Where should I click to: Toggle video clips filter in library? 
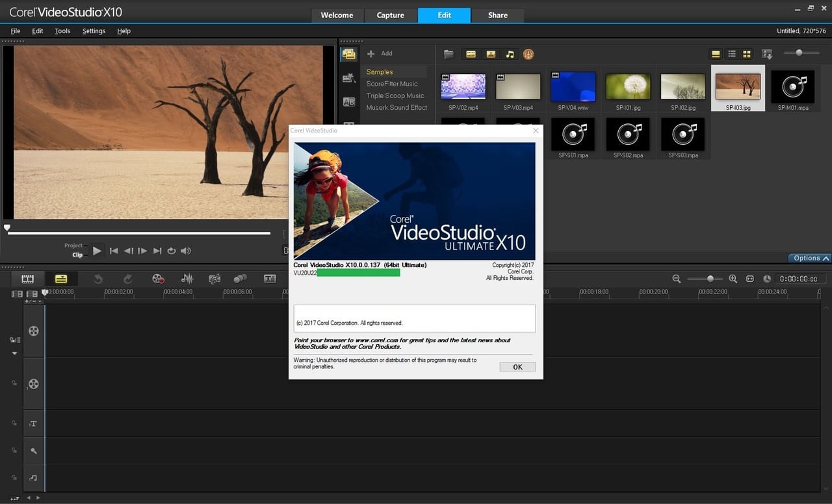[471, 54]
